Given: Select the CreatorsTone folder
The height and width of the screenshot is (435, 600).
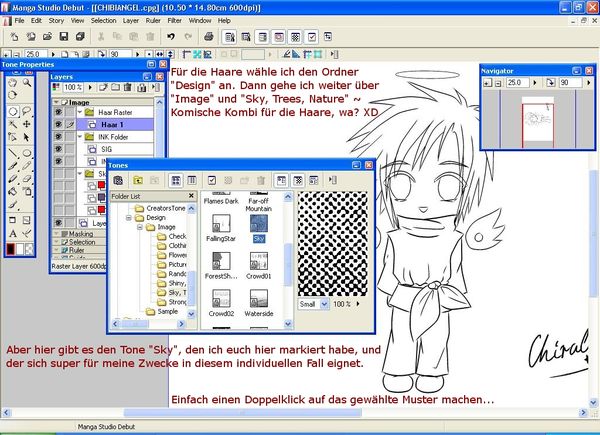Looking at the screenshot, I should (x=161, y=208).
